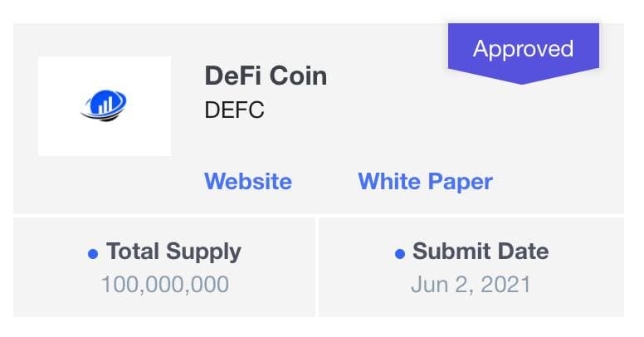The image size is (644, 337).
Task: Click the pointed bottom tip of the Approved ribbon
Action: point(523,81)
